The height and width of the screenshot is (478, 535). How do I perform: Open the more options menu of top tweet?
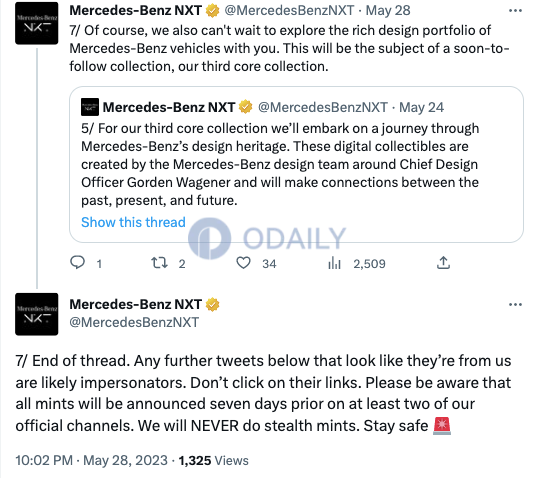pos(515,11)
